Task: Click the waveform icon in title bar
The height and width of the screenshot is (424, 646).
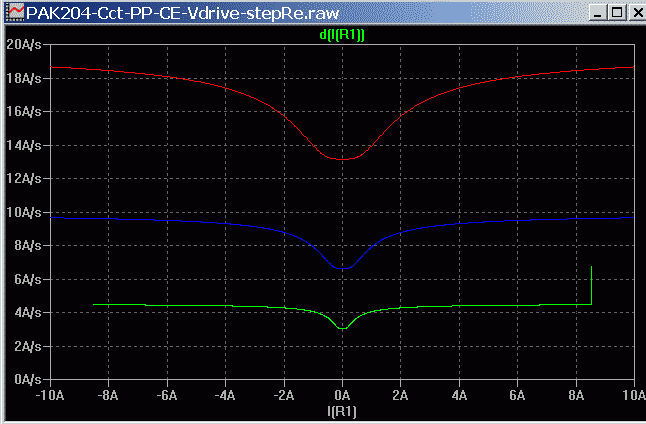Action: (16, 12)
